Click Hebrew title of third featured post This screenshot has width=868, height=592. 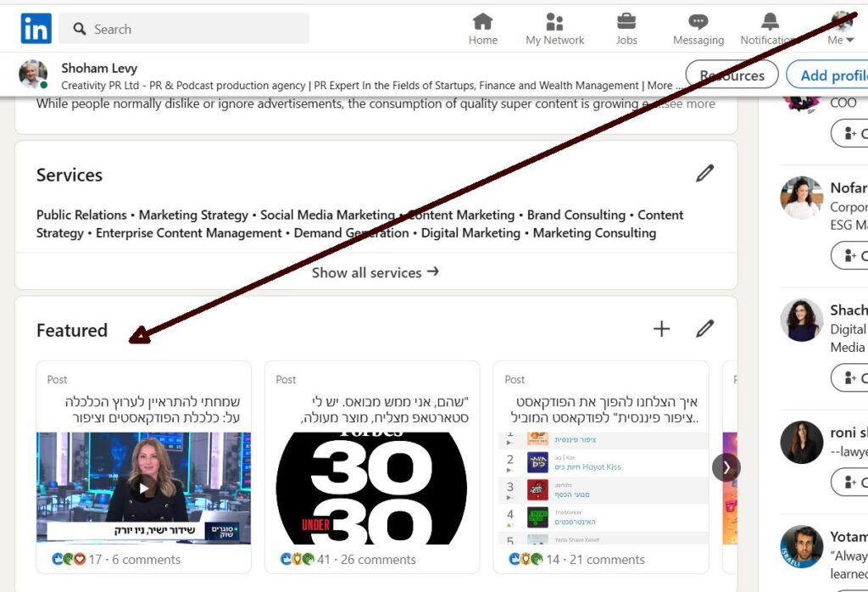(x=604, y=410)
